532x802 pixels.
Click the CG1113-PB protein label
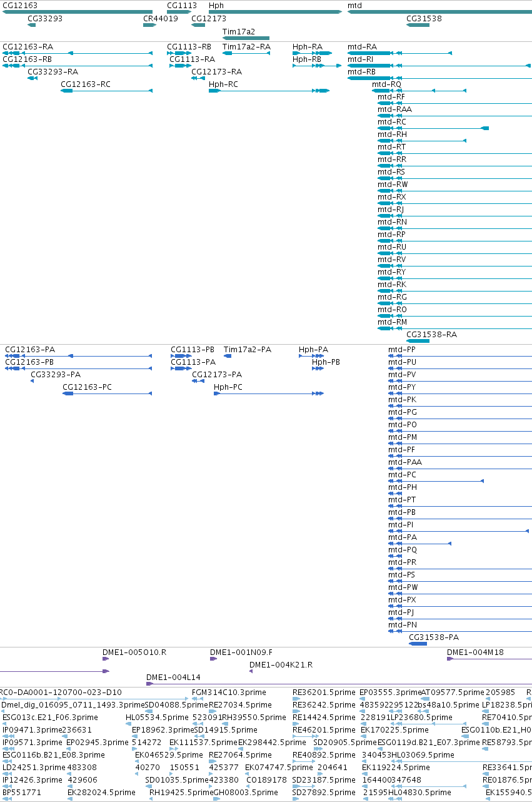coord(193,350)
